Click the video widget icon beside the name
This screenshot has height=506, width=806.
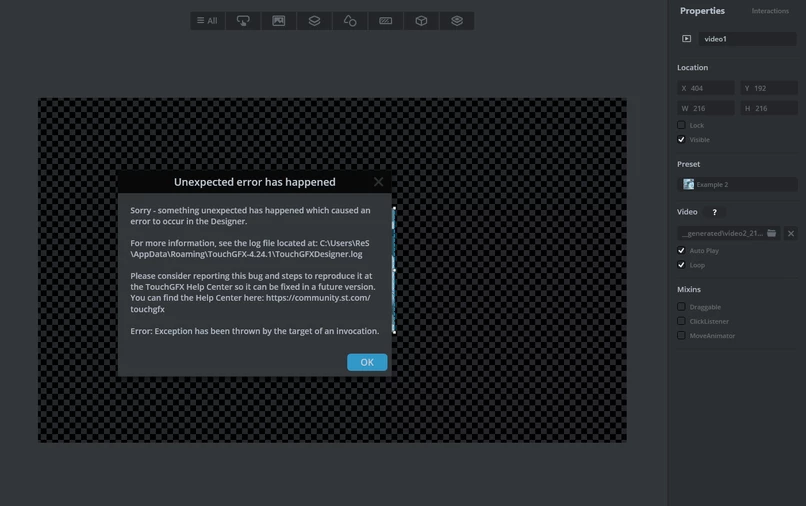point(686,39)
